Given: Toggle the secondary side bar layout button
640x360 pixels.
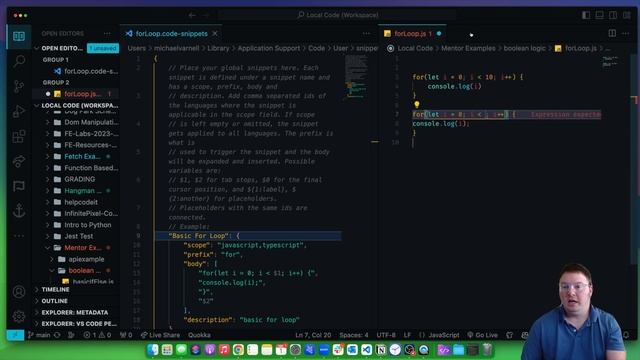Looking at the screenshot, I should coord(613,15).
